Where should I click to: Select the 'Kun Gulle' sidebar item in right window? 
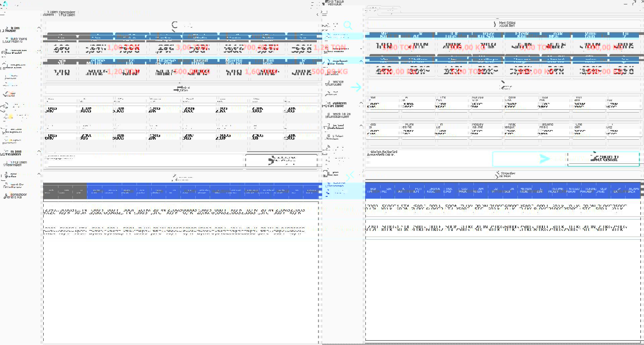pyautogui.click(x=336, y=83)
